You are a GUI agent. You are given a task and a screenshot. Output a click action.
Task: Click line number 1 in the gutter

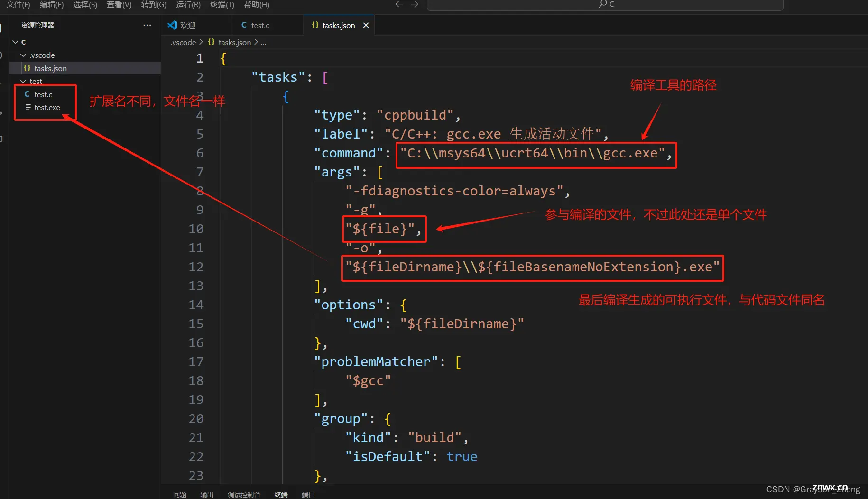(200, 58)
